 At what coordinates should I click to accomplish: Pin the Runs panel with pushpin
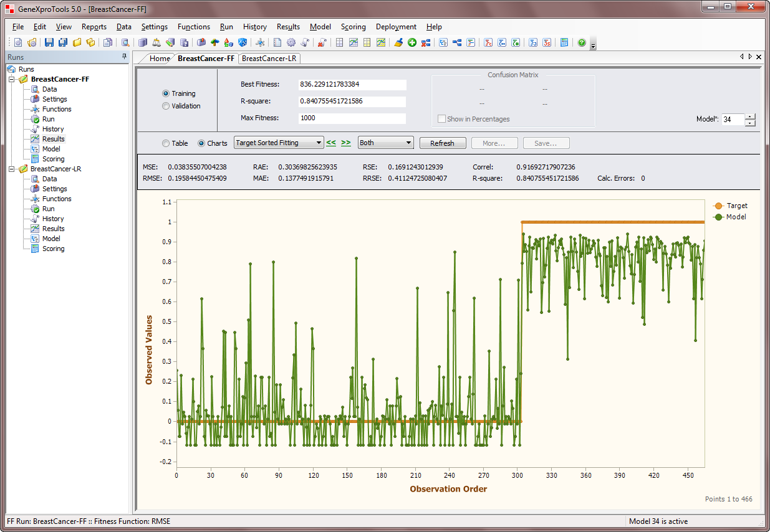pyautogui.click(x=124, y=57)
